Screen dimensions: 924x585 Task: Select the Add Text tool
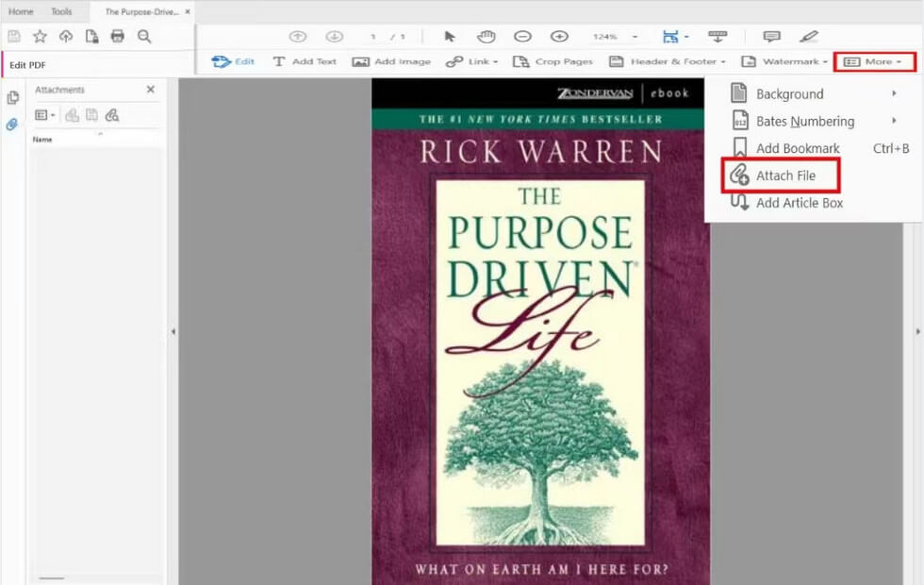(304, 60)
